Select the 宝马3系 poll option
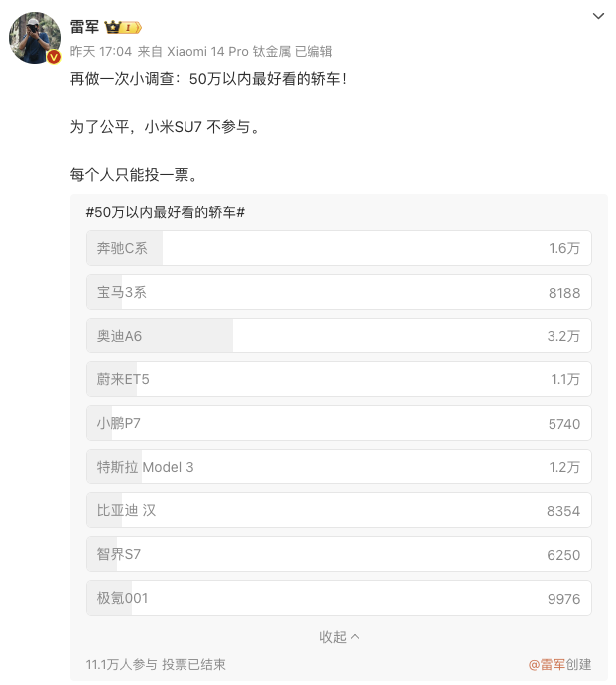616x685 pixels. (339, 292)
